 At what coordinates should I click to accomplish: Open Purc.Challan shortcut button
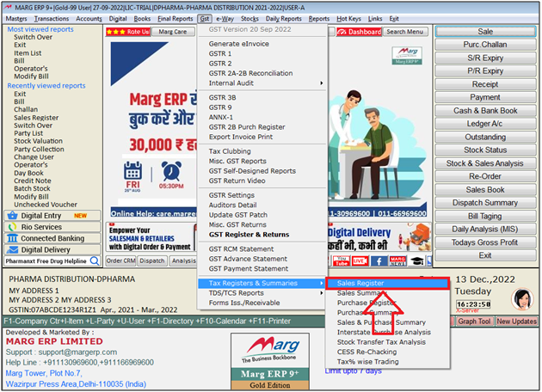(x=485, y=45)
